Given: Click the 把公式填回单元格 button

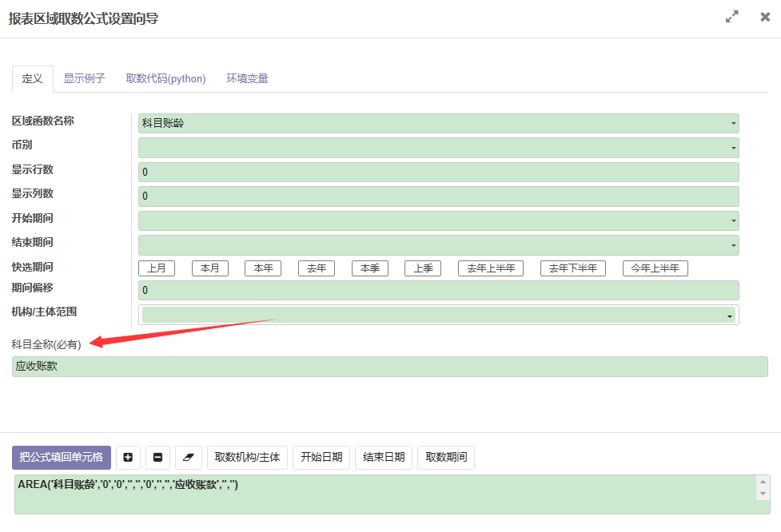Looking at the screenshot, I should point(62,458).
